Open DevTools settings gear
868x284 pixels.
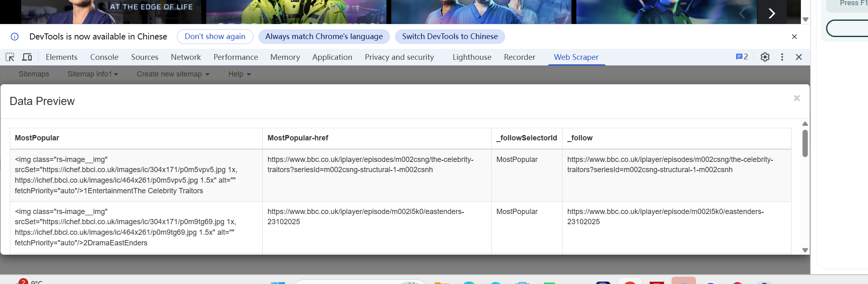pos(765,57)
